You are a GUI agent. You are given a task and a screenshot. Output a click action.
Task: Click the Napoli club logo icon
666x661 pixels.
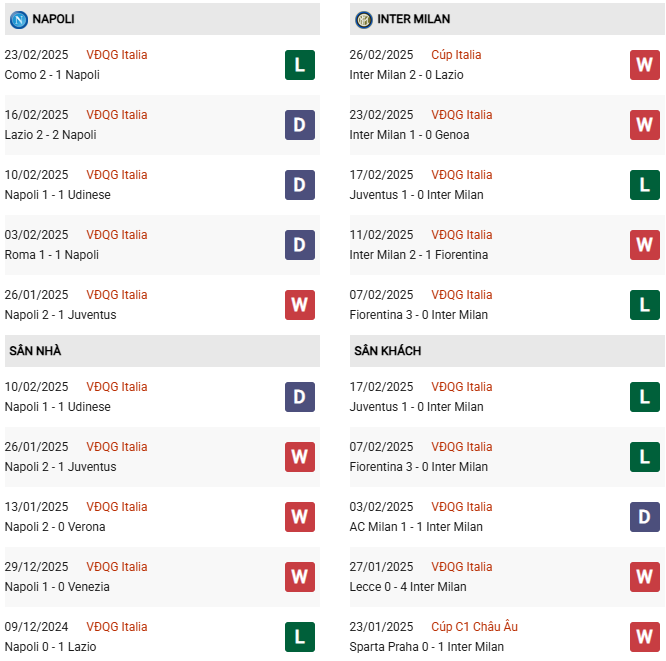(18, 19)
